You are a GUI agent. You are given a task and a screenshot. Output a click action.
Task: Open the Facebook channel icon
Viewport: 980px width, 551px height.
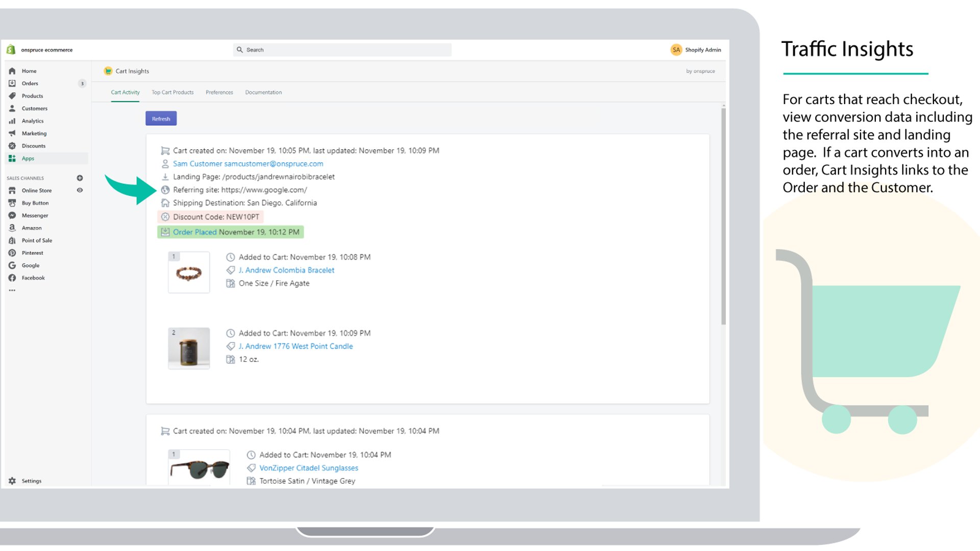coord(12,278)
